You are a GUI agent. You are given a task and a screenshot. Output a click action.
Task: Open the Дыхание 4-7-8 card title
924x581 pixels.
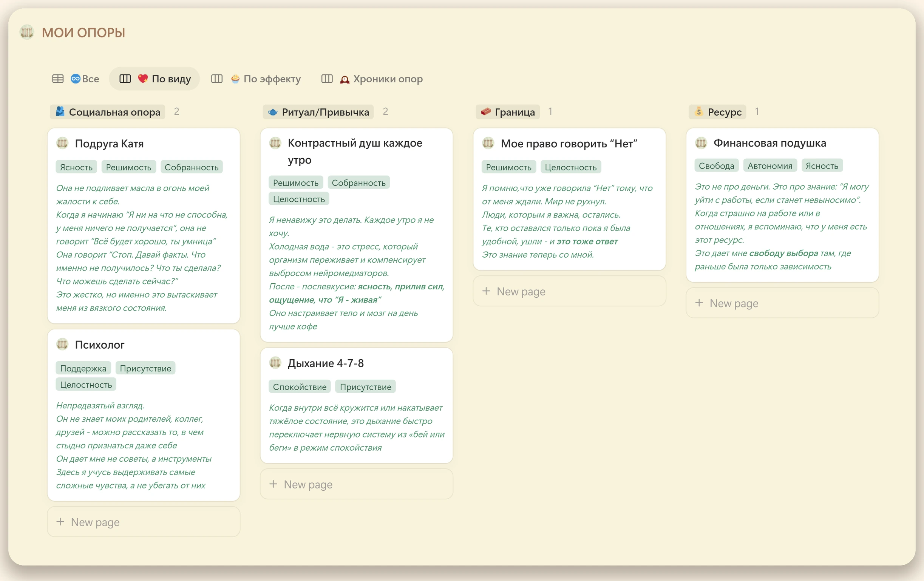[326, 363]
